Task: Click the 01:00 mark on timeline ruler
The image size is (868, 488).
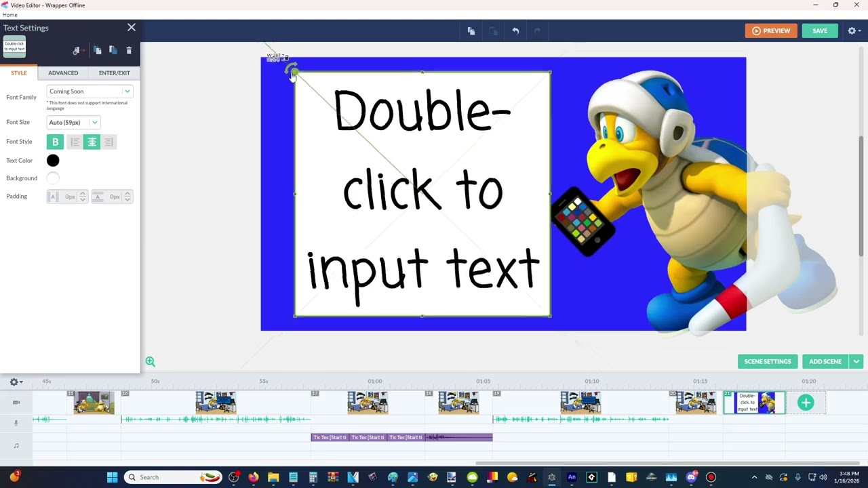Action: pos(375,381)
